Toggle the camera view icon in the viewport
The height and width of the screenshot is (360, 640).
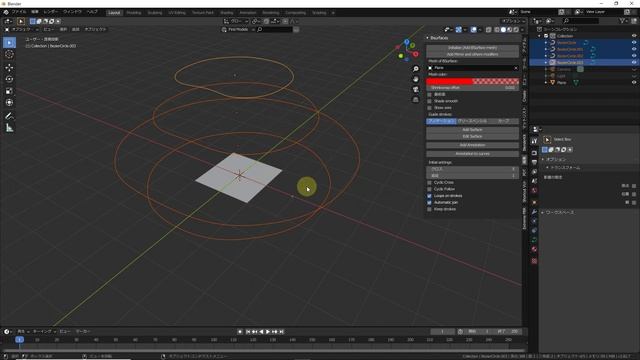point(416,89)
